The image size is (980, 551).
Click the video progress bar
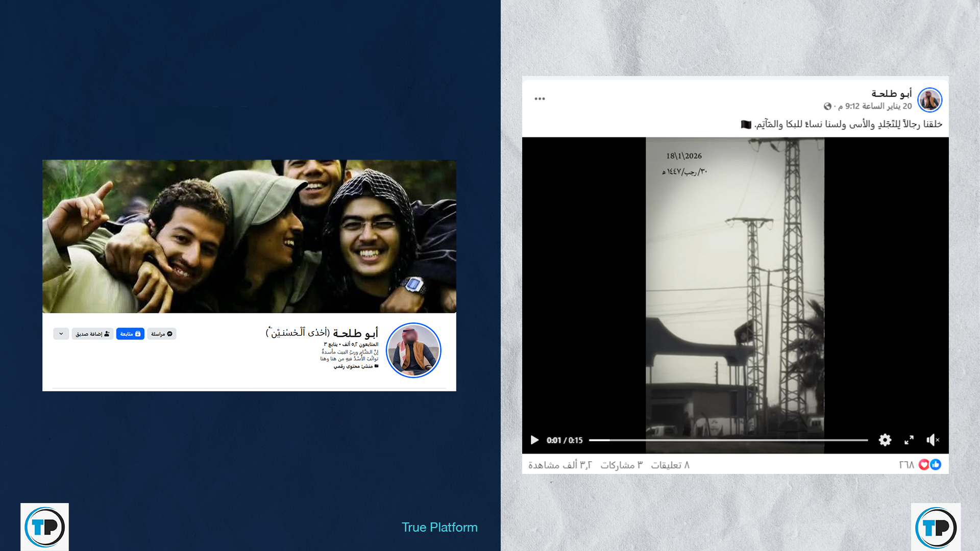[x=728, y=440]
